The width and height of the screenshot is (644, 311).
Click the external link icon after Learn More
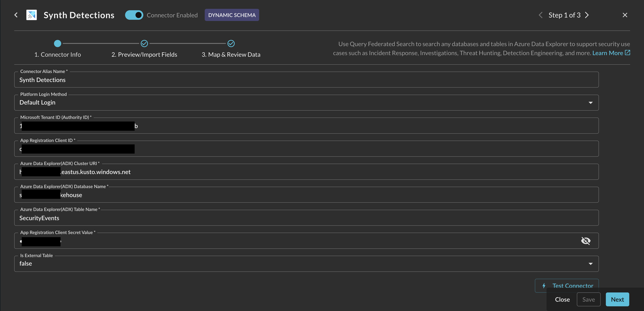(x=627, y=53)
